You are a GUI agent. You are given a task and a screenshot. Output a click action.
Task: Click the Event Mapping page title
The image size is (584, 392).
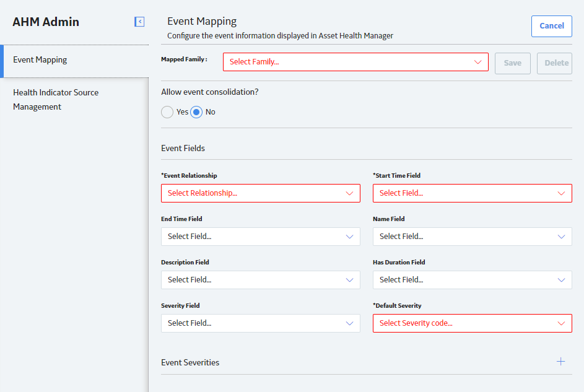coord(202,21)
